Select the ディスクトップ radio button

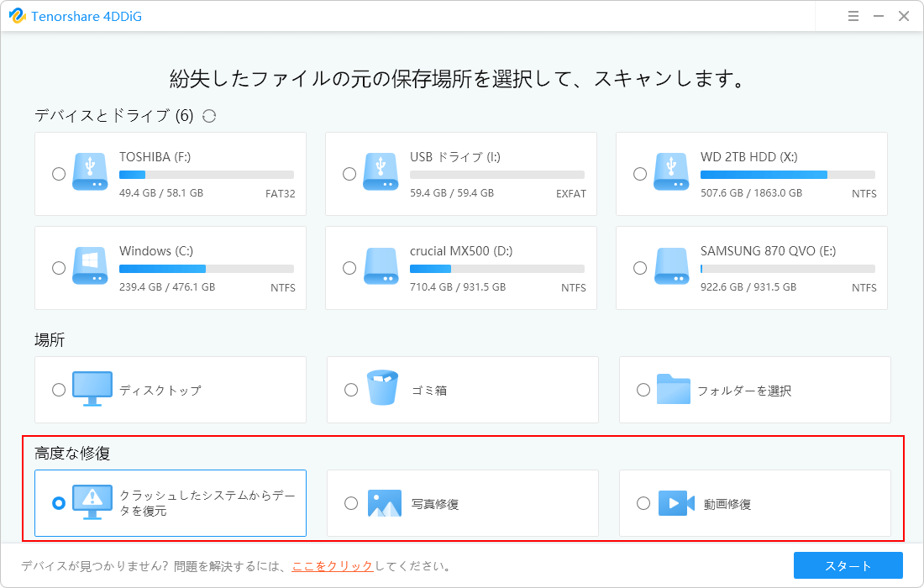58,390
